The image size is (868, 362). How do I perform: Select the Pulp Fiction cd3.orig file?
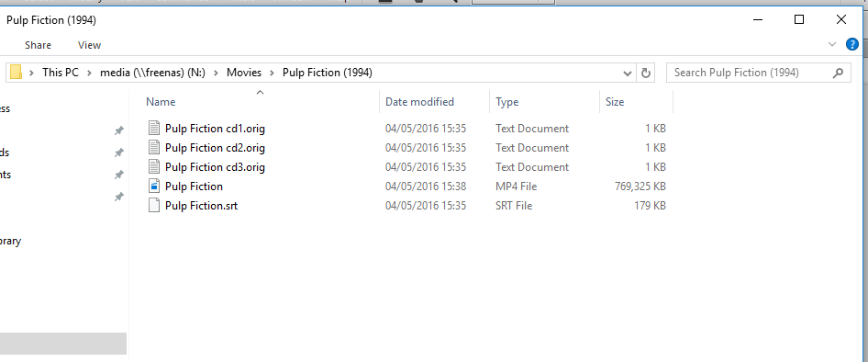click(x=215, y=167)
